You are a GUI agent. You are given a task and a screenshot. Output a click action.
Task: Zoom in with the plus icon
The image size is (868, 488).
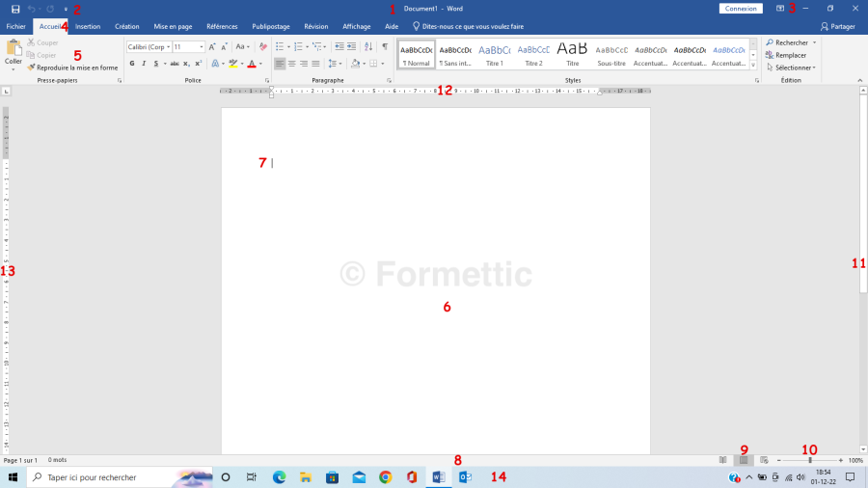[x=840, y=460]
